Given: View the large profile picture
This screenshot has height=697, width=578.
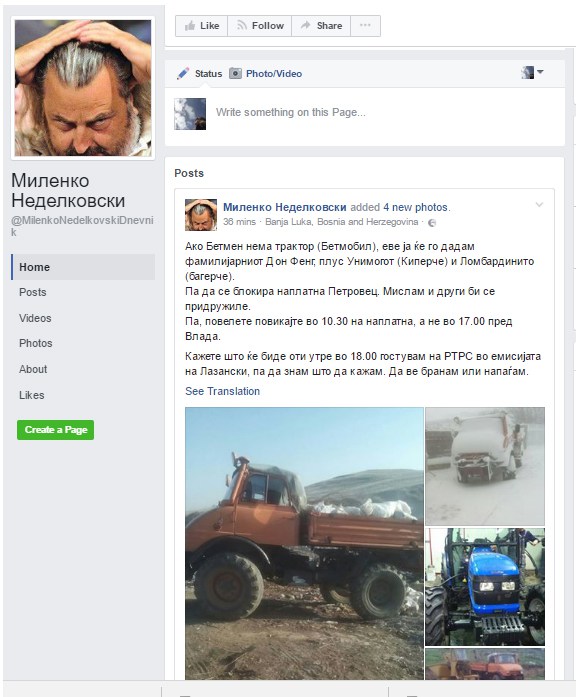Looking at the screenshot, I should click(83, 88).
